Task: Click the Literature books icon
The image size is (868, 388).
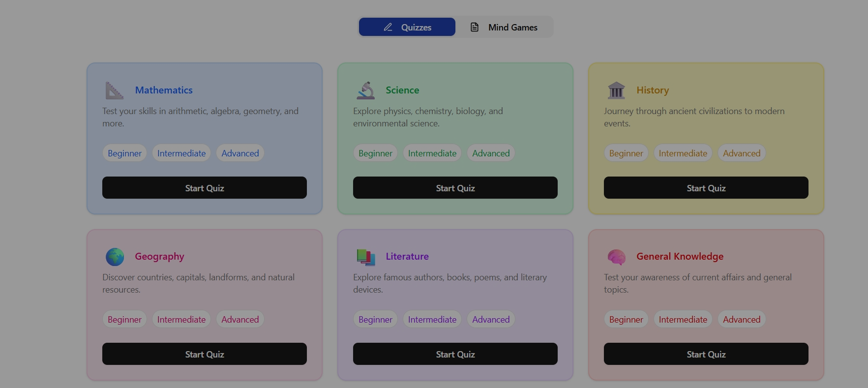Action: coord(365,257)
